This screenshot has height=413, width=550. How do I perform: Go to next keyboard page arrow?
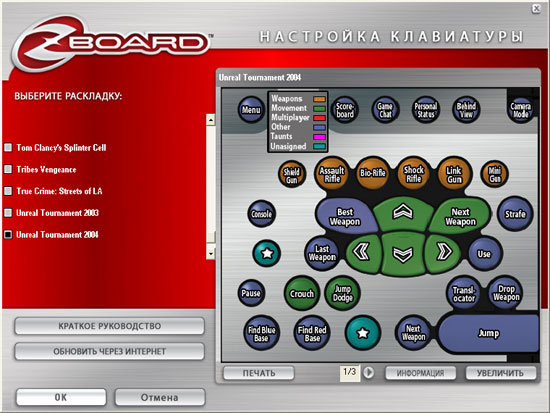tap(368, 372)
